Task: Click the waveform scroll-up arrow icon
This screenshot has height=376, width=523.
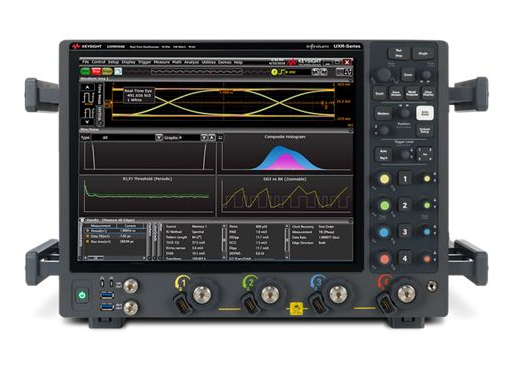Action: [87, 87]
